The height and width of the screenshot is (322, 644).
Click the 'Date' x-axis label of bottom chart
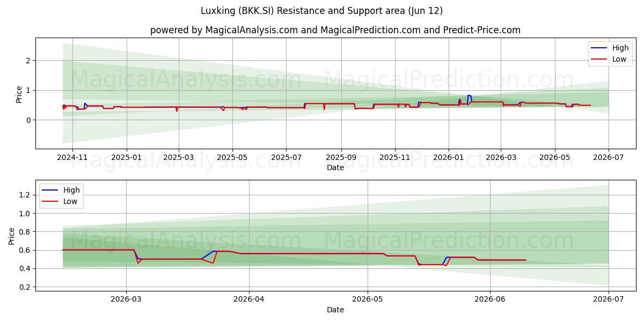point(335,310)
